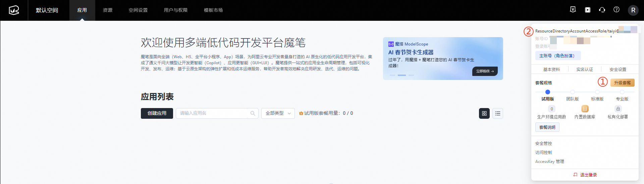Click the 内置数据库 label

[x=585, y=117]
